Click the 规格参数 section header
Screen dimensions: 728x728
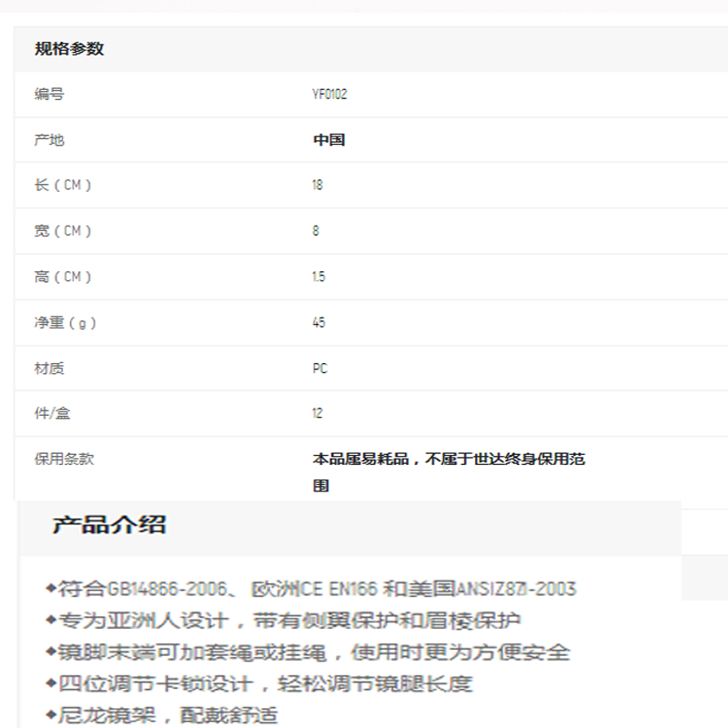click(69, 49)
